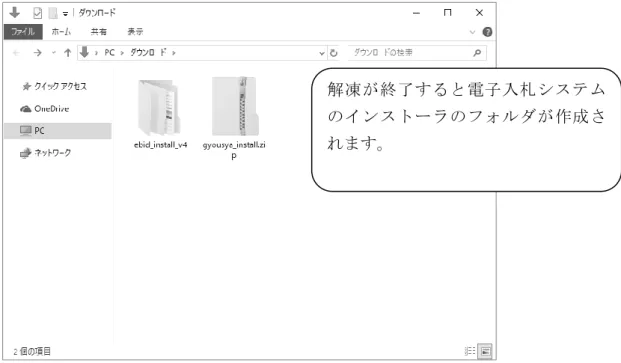The width and height of the screenshot is (621, 363).
Task: Click the OneDrive cloud icon
Action: (x=26, y=109)
